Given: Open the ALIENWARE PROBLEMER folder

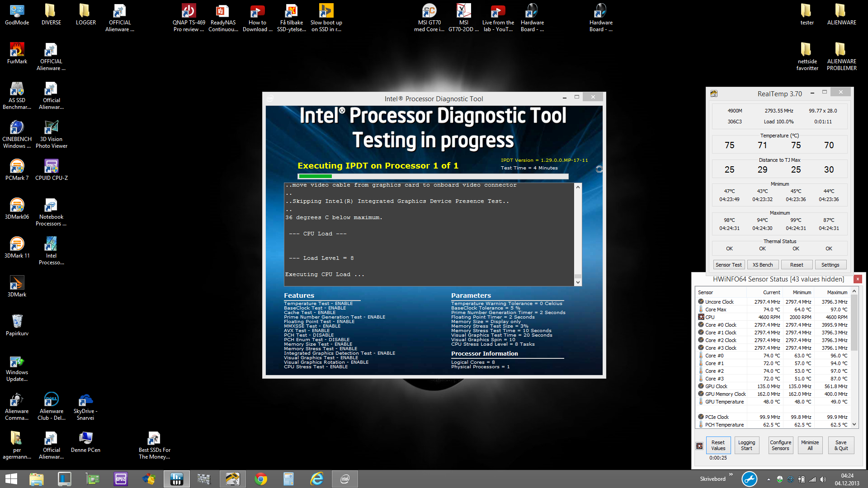Looking at the screenshot, I should click(841, 57).
